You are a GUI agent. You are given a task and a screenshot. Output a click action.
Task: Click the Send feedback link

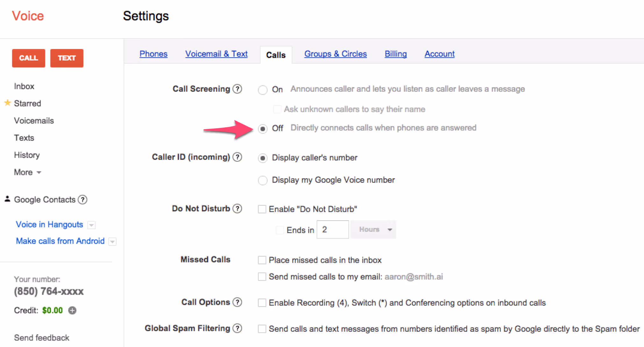41,337
